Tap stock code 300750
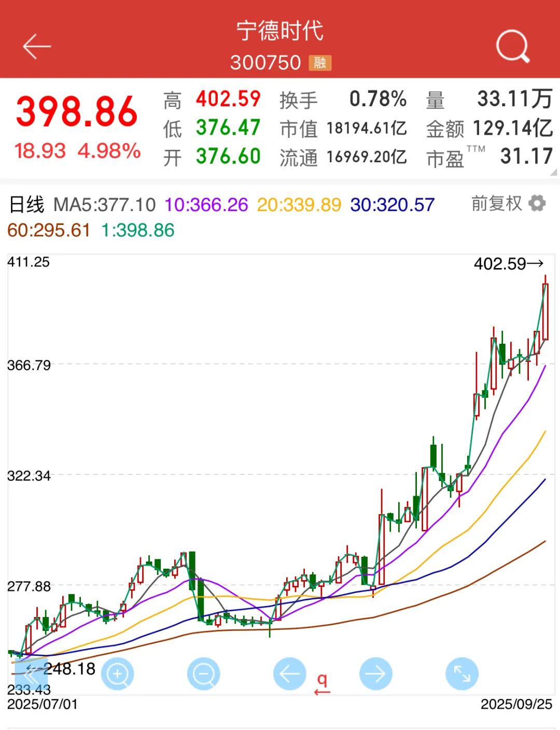Image resolution: width=560 pixels, height=730 pixels. click(265, 63)
